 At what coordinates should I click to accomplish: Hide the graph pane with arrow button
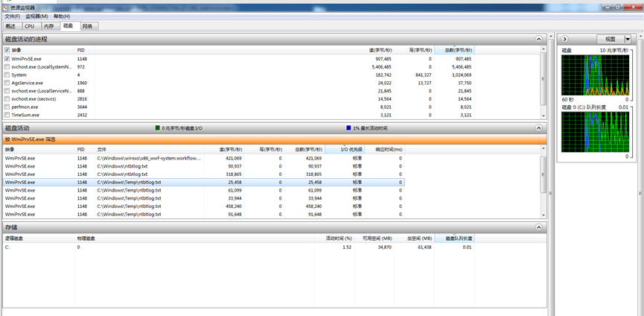(565, 39)
